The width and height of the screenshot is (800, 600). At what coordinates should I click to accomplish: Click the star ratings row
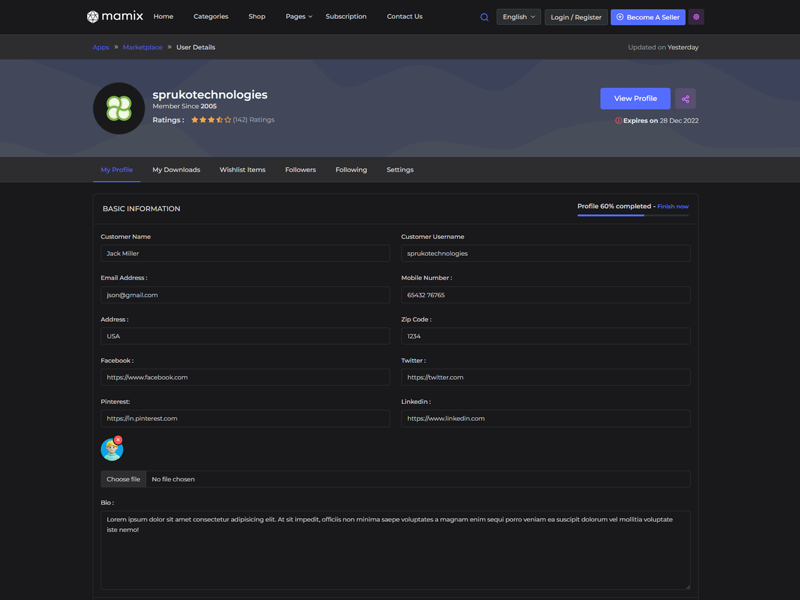pyautogui.click(x=211, y=120)
